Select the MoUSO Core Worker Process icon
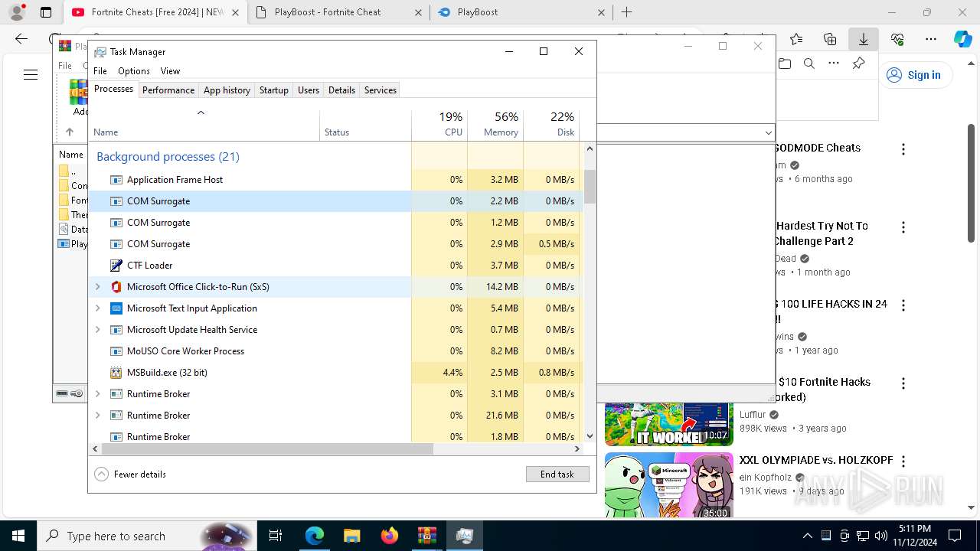This screenshot has width=980, height=551. pyautogui.click(x=116, y=350)
